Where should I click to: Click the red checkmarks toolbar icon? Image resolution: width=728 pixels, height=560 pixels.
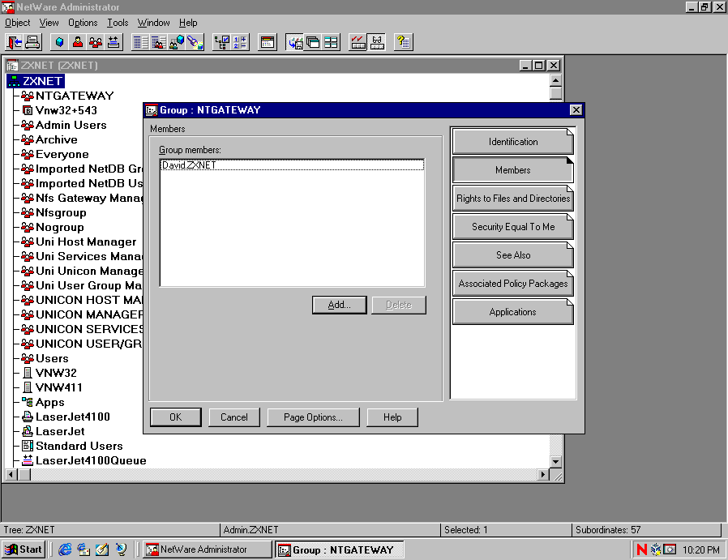point(358,42)
